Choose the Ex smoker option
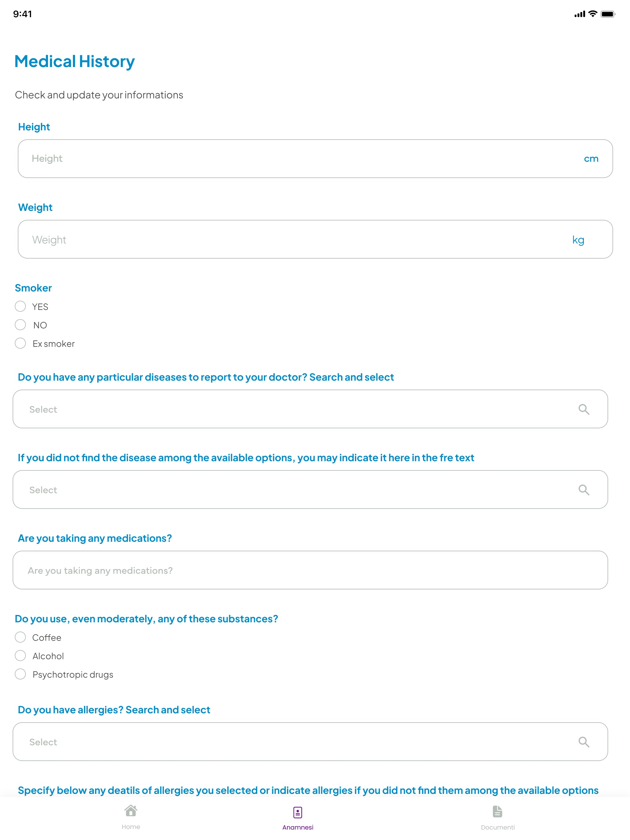This screenshot has height=840, width=630. coord(20,344)
